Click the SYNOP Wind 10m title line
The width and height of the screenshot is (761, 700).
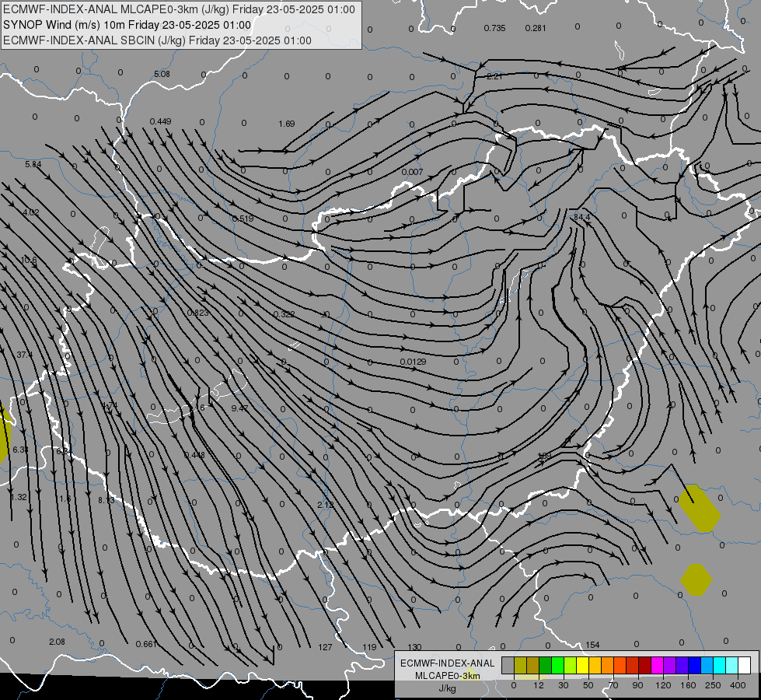click(127, 25)
